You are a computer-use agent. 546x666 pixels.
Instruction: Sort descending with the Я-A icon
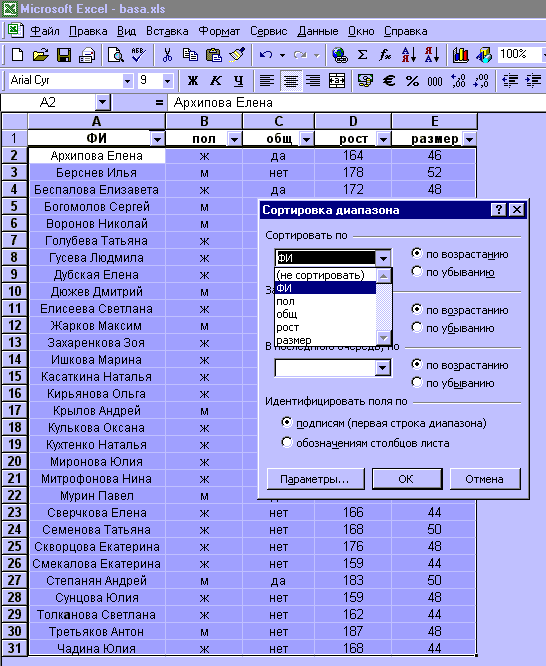point(432,55)
